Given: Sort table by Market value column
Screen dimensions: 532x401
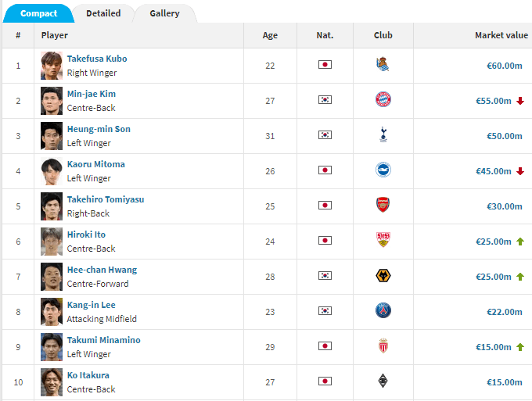Looking at the screenshot, I should click(x=501, y=35).
